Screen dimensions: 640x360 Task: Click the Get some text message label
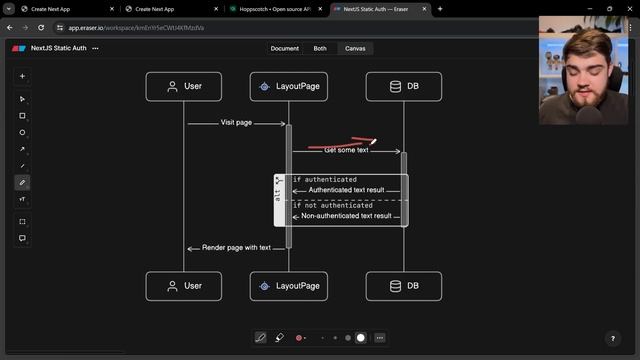click(346, 150)
